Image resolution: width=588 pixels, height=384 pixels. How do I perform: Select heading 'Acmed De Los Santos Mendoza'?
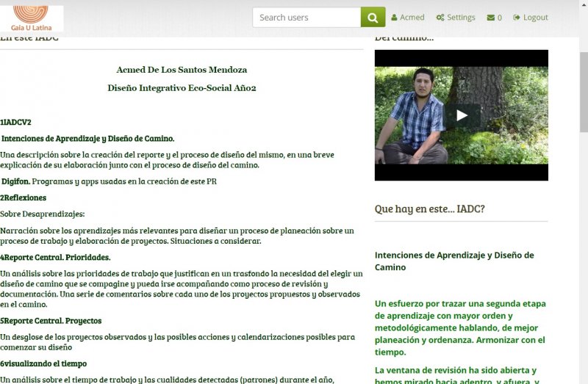coord(182,70)
